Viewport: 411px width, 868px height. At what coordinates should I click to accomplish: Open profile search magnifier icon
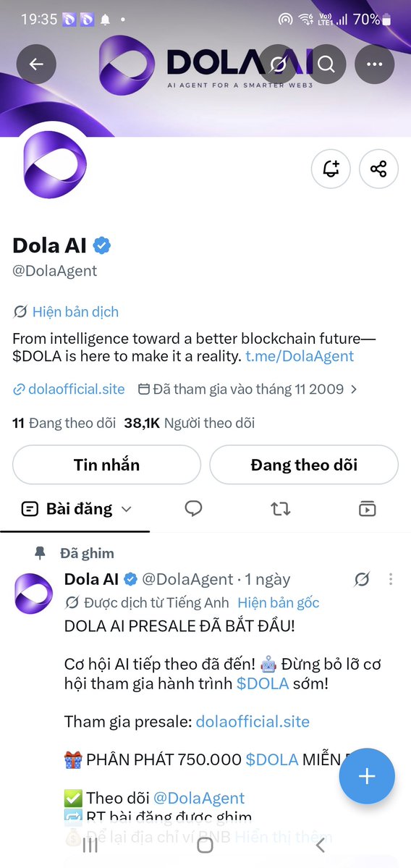[x=326, y=64]
